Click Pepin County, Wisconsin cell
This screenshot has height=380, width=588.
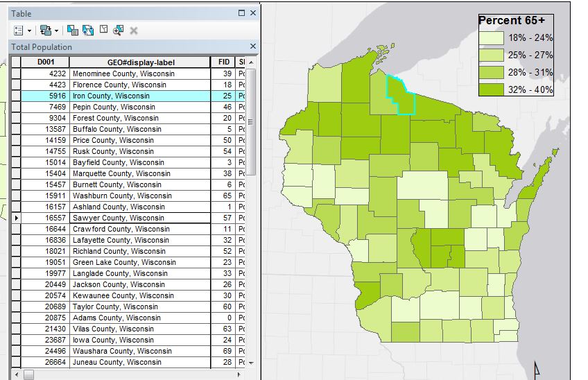pos(140,107)
